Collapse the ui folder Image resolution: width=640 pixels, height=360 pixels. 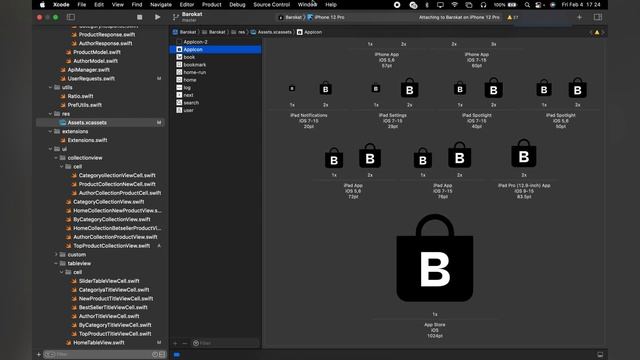tap(51, 149)
